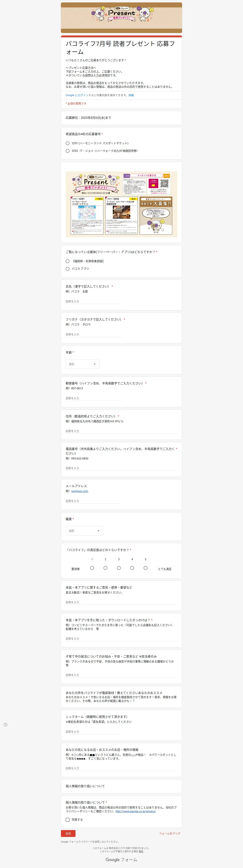This screenshot has height=868, width=243.
Task: Click the メールアドレス answer field
Action: pos(93,501)
